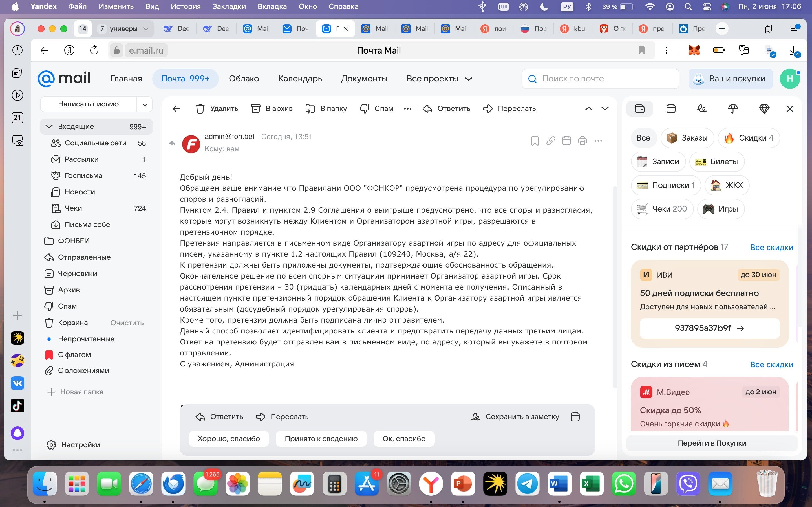Collapse the Входящие folder tree
Screen dimensions: 812x507
pyautogui.click(x=49, y=126)
